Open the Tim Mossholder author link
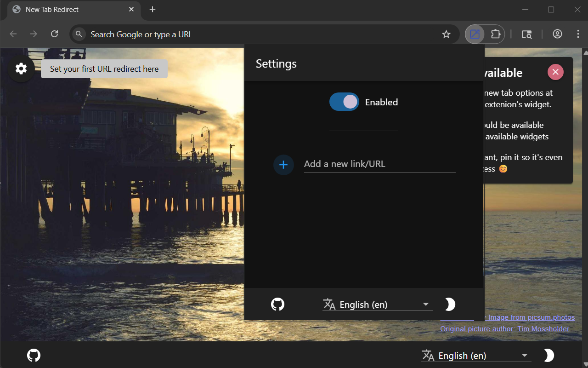Viewport: 588px width, 368px height. pos(504,328)
